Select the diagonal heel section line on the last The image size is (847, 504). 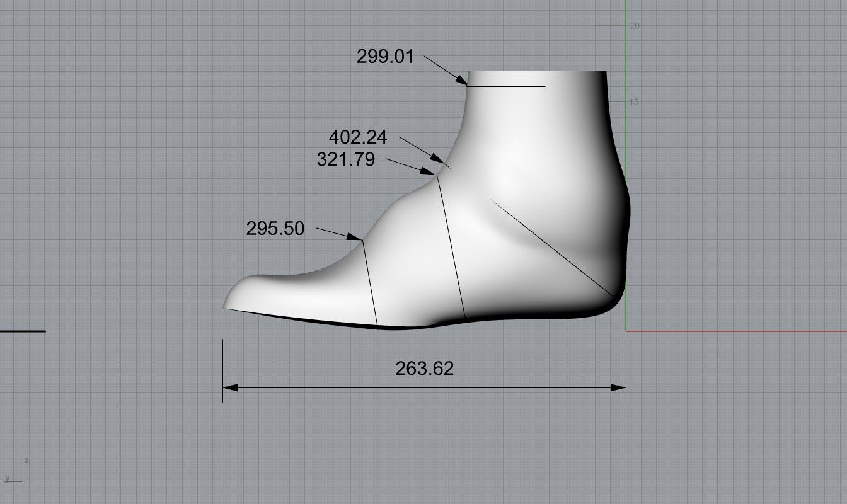click(x=551, y=248)
